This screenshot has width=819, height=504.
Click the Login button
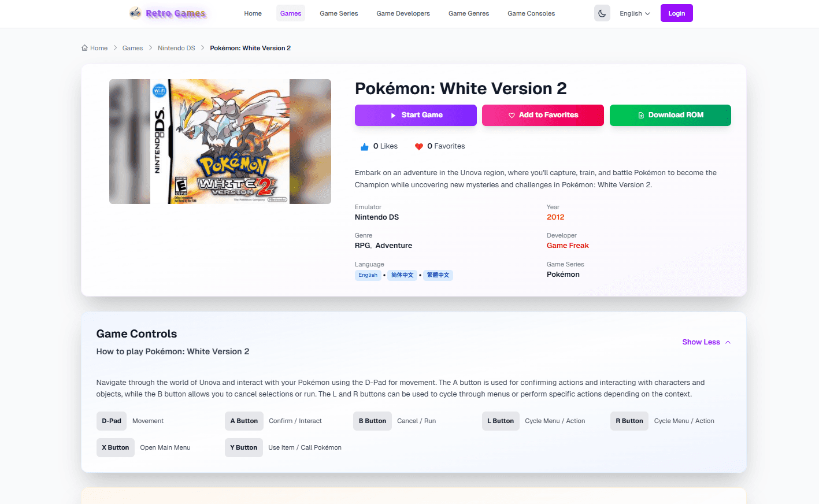pyautogui.click(x=676, y=13)
